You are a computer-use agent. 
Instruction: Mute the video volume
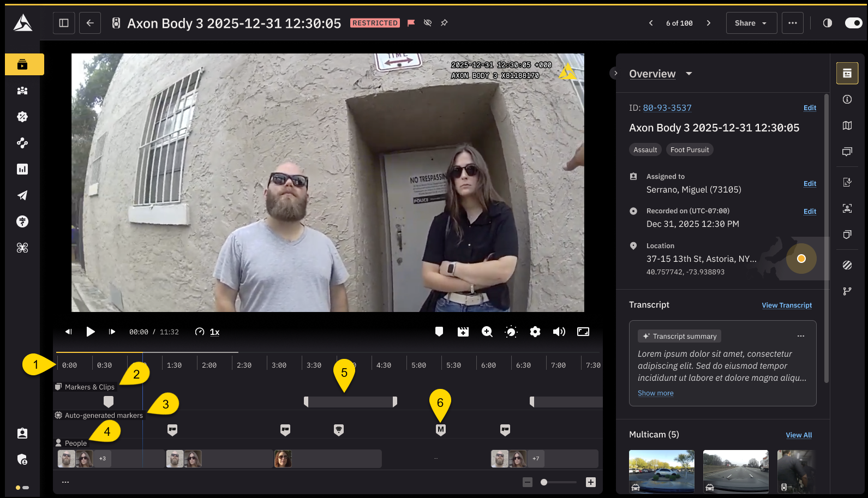point(559,332)
